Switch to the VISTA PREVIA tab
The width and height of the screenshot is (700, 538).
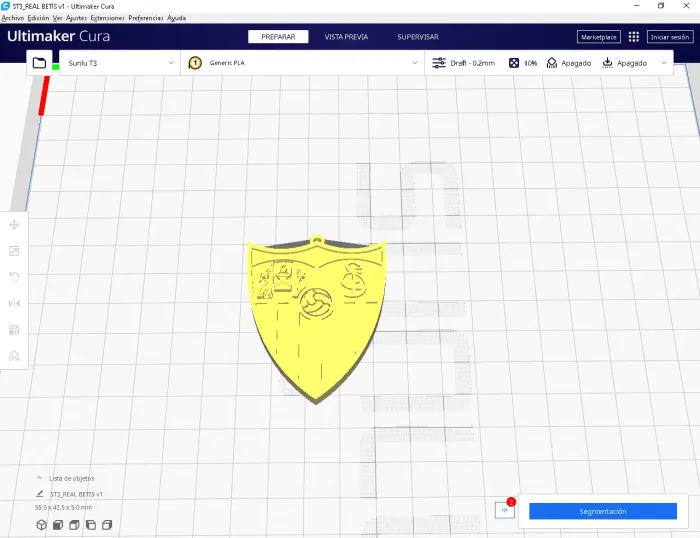click(x=346, y=37)
